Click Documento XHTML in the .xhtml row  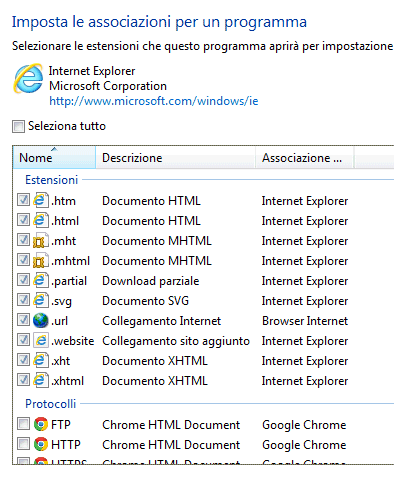(x=155, y=381)
